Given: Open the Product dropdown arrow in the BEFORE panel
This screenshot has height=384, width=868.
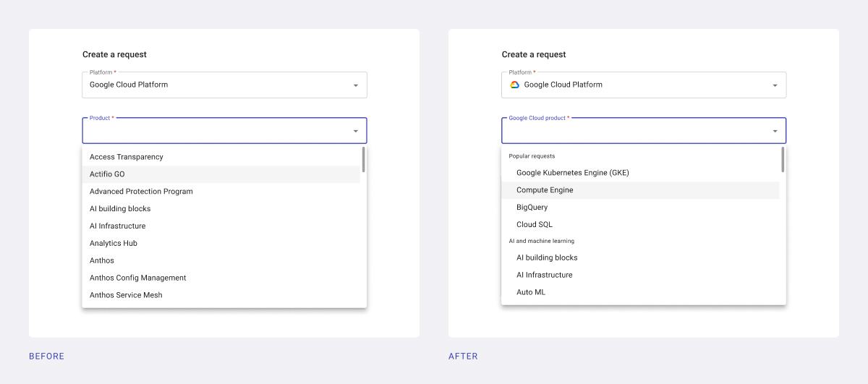Looking at the screenshot, I should coord(356,131).
